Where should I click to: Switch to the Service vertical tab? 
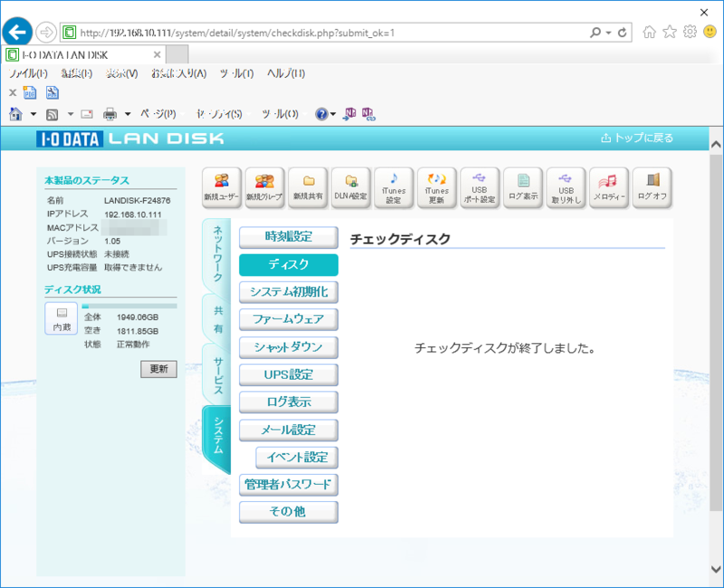coord(218,375)
